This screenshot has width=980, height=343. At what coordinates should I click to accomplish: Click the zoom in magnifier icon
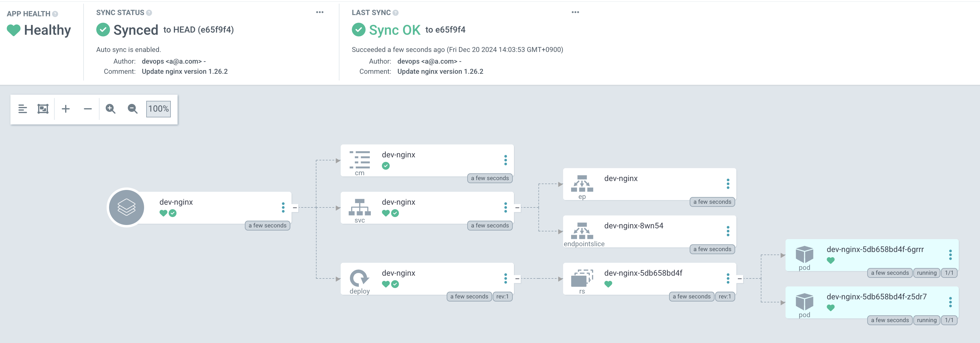[110, 109]
